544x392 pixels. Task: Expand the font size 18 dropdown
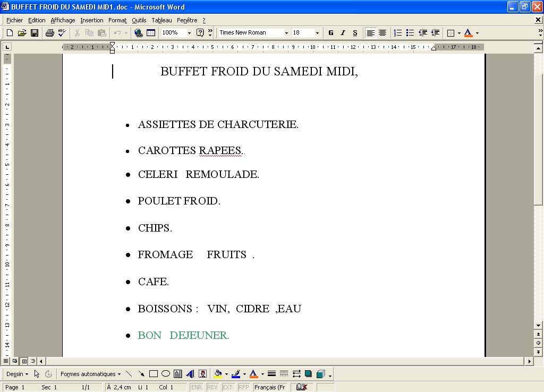[317, 33]
